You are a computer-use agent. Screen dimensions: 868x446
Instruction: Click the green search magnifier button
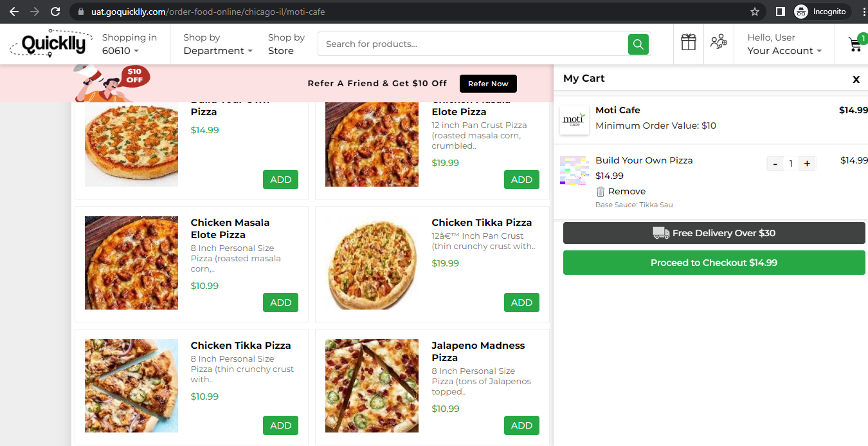(638, 44)
